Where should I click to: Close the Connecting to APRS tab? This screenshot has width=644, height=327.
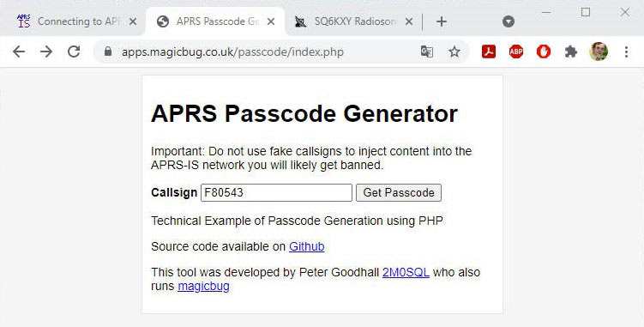click(x=133, y=21)
